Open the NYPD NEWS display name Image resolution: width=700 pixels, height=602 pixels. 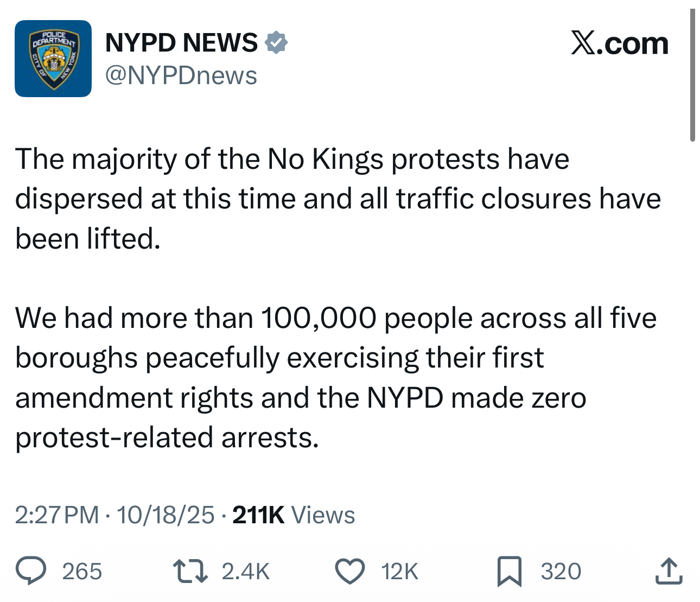tap(181, 43)
